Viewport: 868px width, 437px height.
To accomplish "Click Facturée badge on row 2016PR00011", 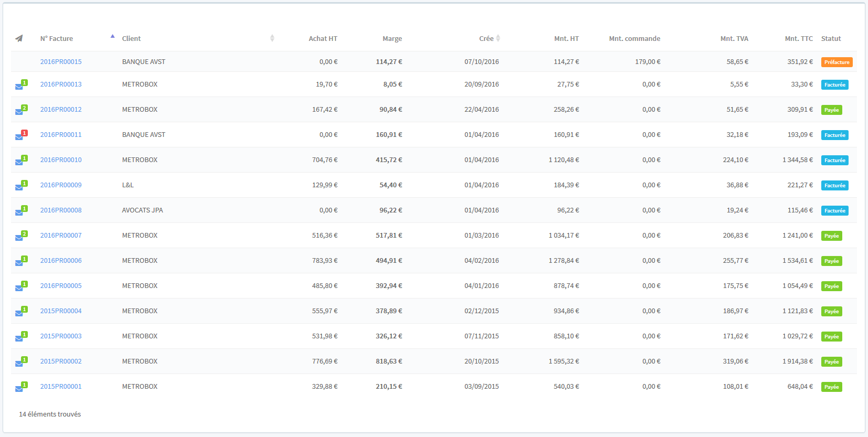I will point(834,135).
